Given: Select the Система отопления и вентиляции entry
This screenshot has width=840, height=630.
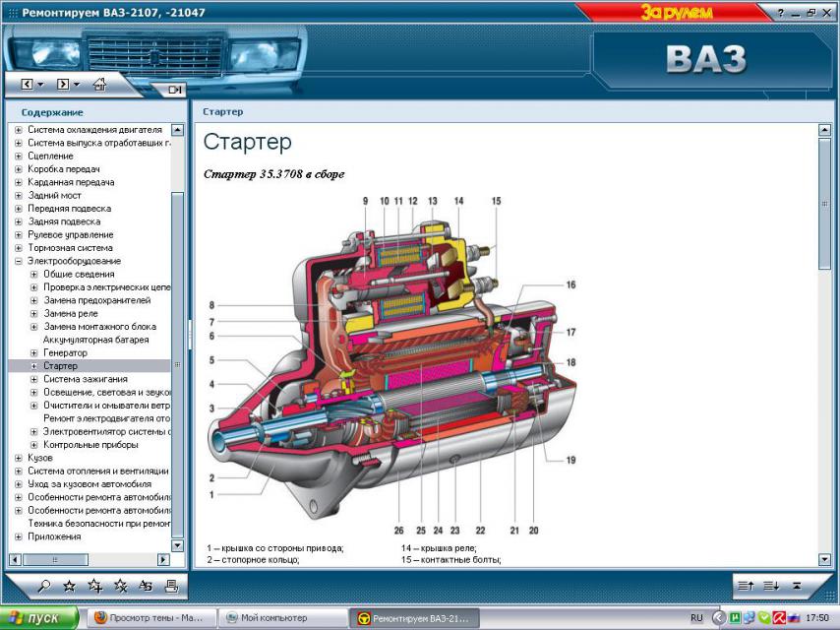Looking at the screenshot, I should pyautogui.click(x=98, y=472).
